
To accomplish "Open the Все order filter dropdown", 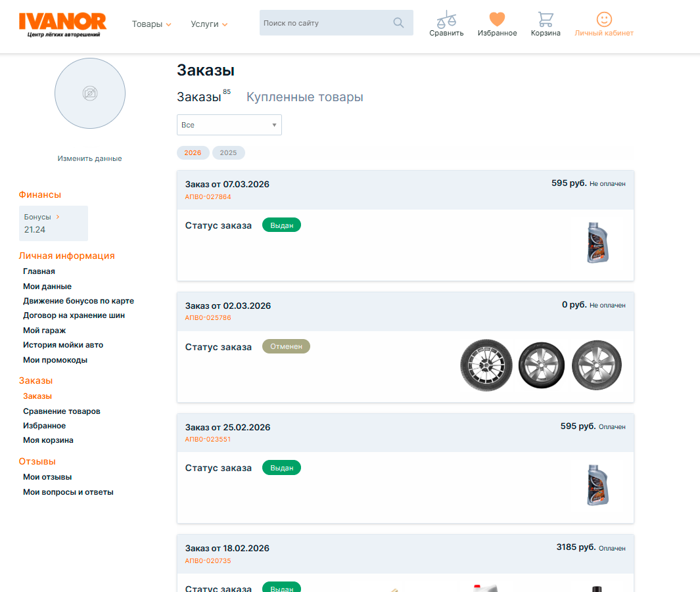I will coord(229,125).
